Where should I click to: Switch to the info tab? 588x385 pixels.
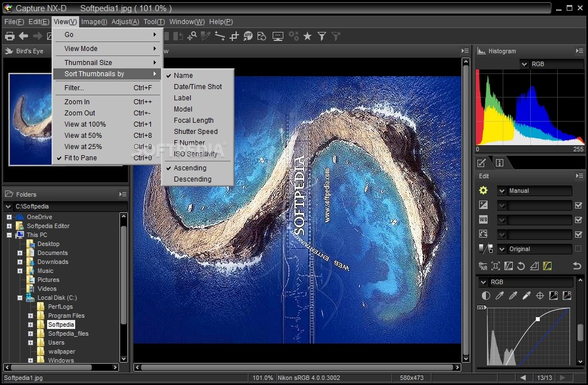(x=499, y=163)
